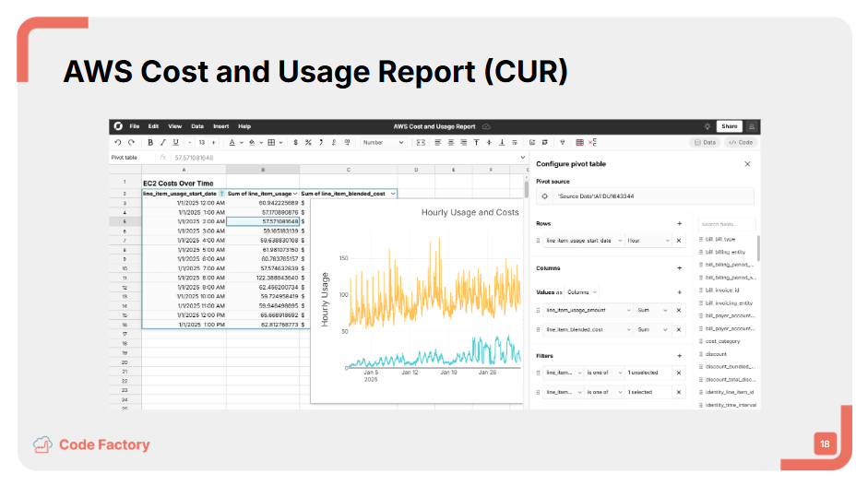Apply percent number format
868x486 pixels.
click(x=308, y=143)
